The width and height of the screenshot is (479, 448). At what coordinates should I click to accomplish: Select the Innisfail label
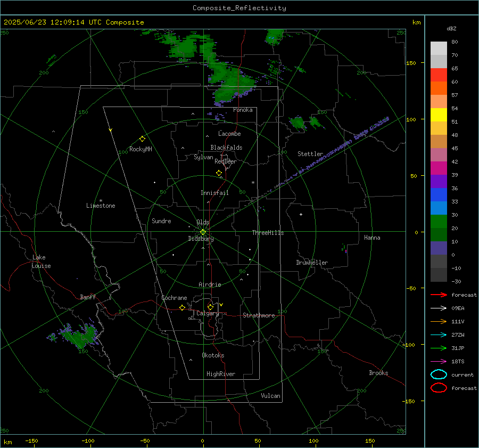214,193
